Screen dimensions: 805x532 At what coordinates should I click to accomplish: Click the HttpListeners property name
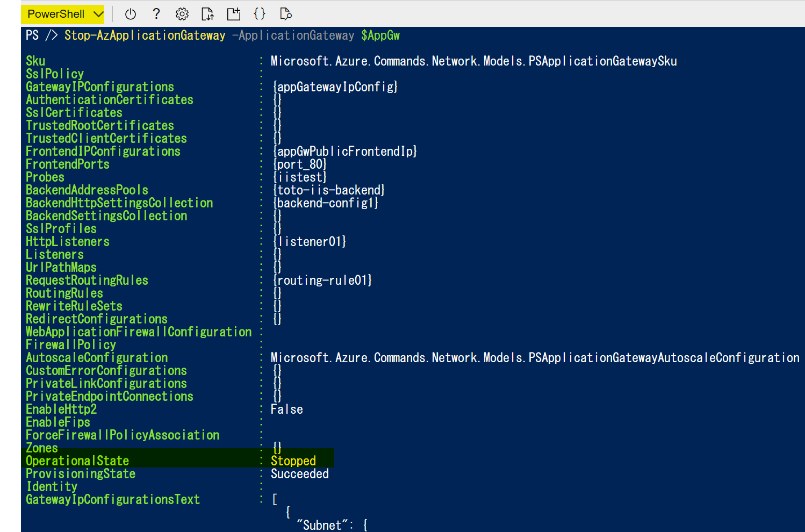point(68,242)
